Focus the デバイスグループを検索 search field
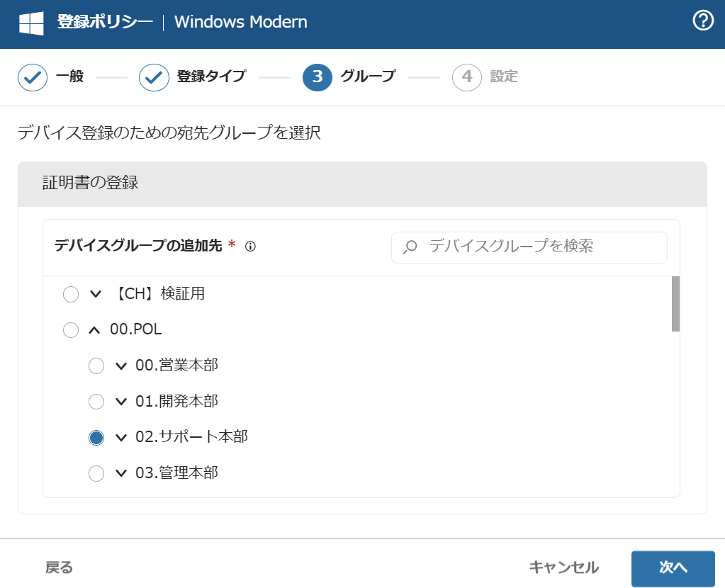Screen dimensions: 725x588 pyautogui.click(x=529, y=247)
